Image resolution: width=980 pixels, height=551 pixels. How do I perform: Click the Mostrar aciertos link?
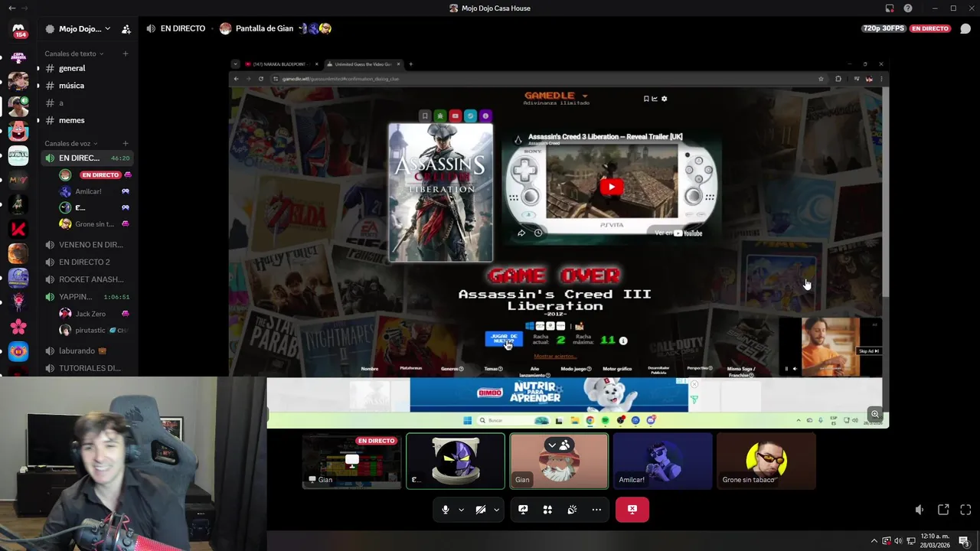(555, 356)
